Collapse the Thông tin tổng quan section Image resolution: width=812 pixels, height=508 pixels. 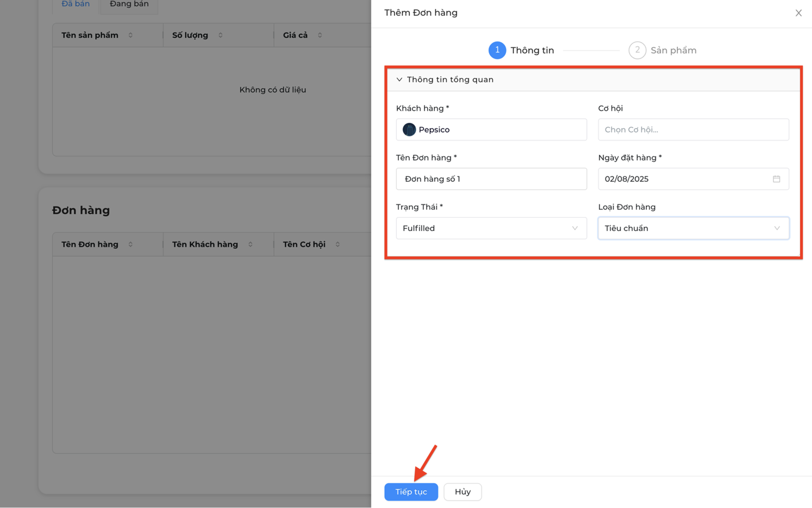[x=399, y=79]
